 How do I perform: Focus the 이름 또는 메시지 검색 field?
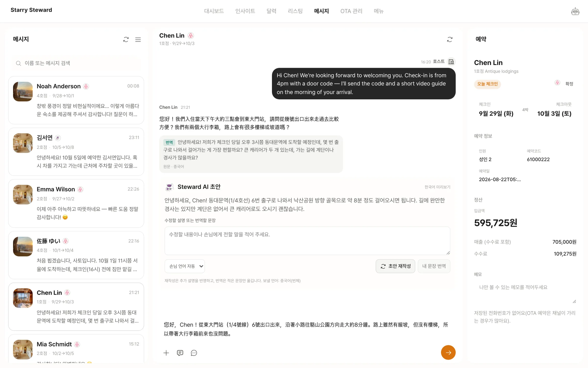(x=77, y=63)
